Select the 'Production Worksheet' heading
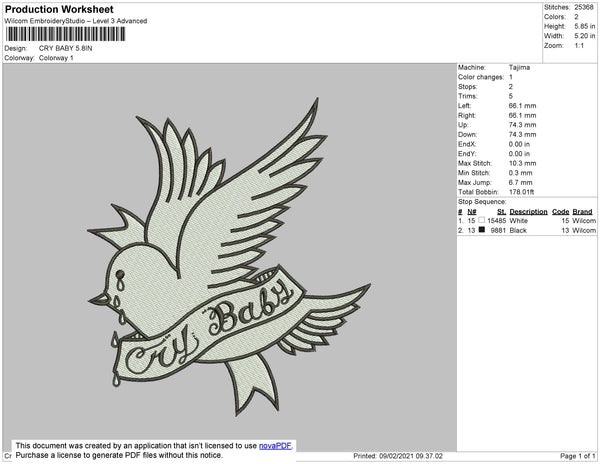The height and width of the screenshot is (464, 600). (59, 10)
